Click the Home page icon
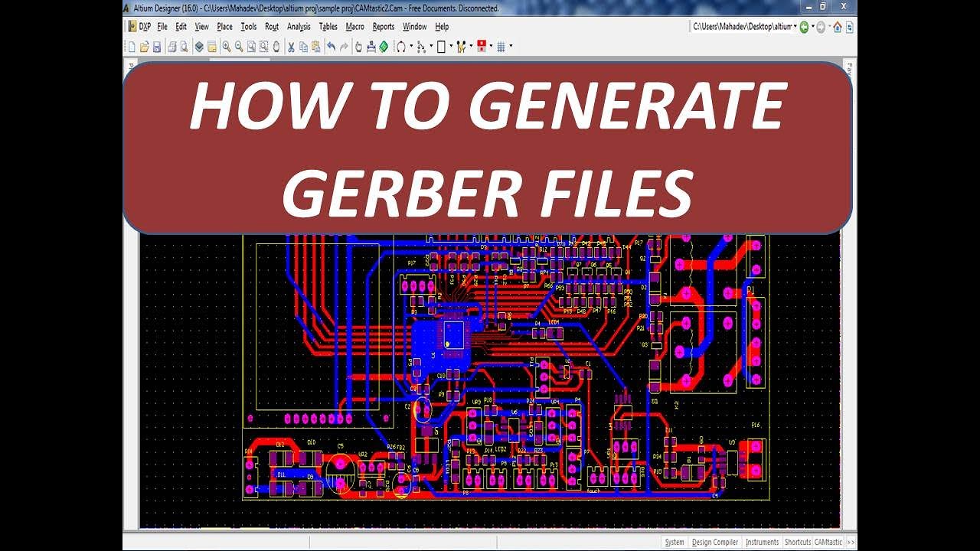 (837, 27)
